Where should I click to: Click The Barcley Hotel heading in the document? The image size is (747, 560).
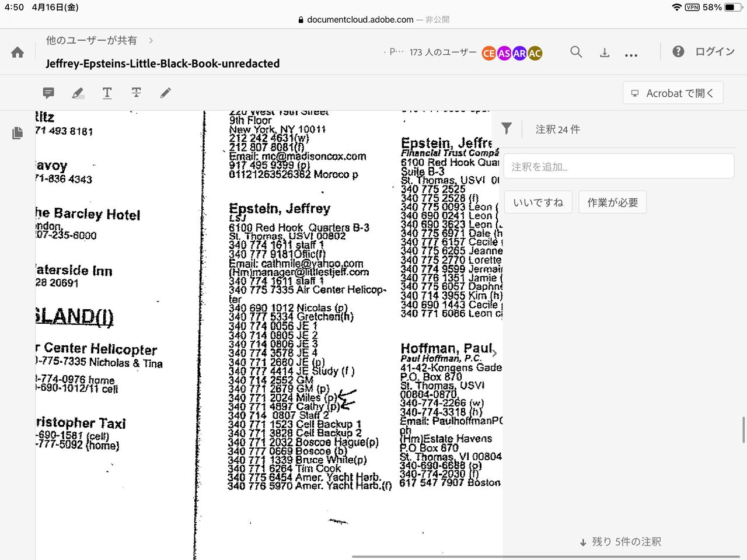pyautogui.click(x=88, y=214)
